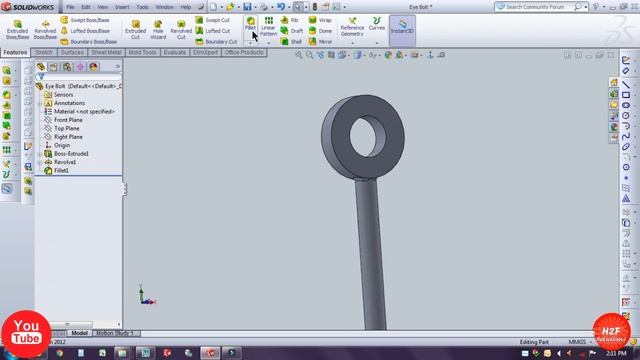The image size is (640, 360).
Task: Select the Draft feature tool
Action: click(292, 31)
